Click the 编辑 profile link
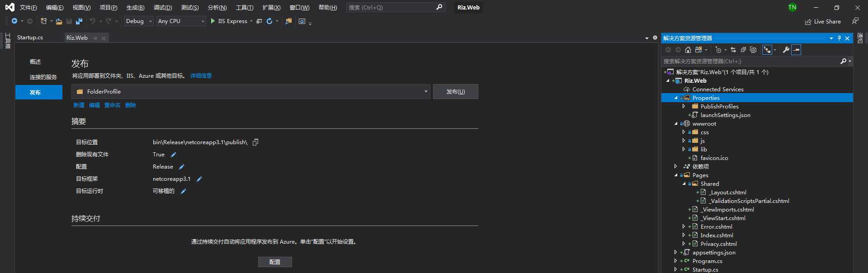This screenshot has height=273, width=868. pyautogui.click(x=94, y=105)
